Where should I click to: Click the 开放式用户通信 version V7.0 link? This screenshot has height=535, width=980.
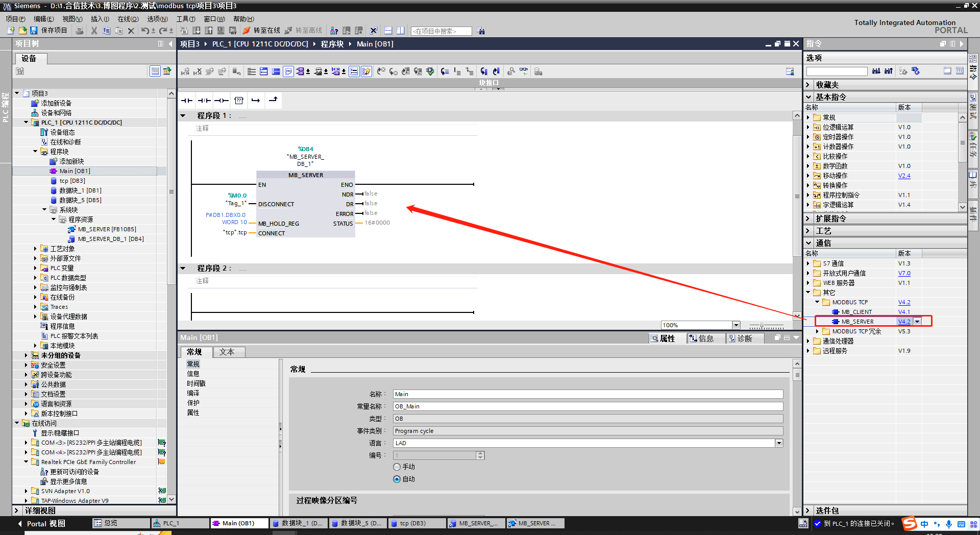point(904,273)
